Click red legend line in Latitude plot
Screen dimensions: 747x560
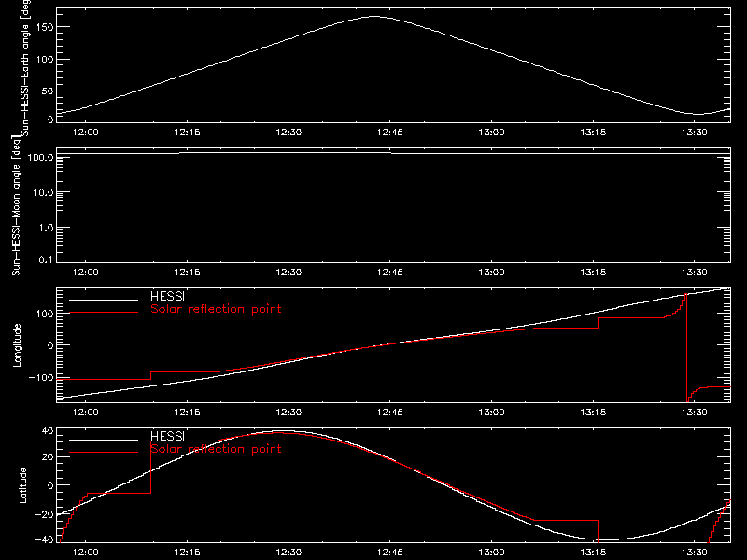(104, 452)
